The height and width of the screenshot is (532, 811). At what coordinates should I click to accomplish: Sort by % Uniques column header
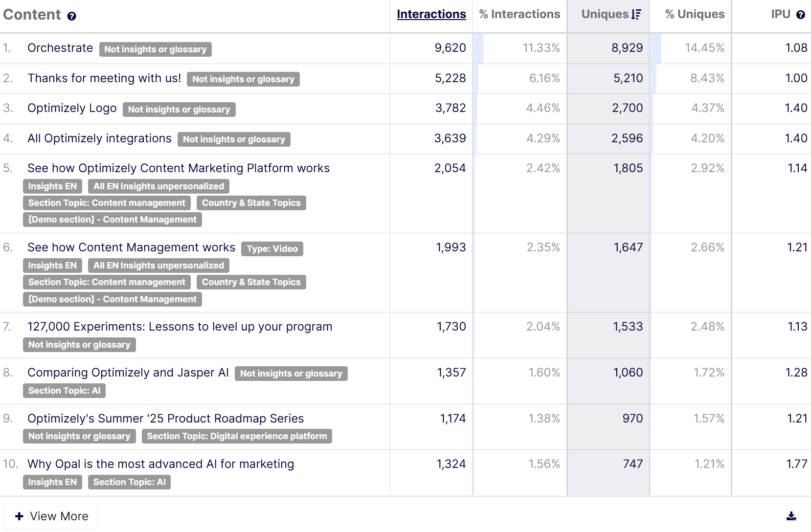694,14
